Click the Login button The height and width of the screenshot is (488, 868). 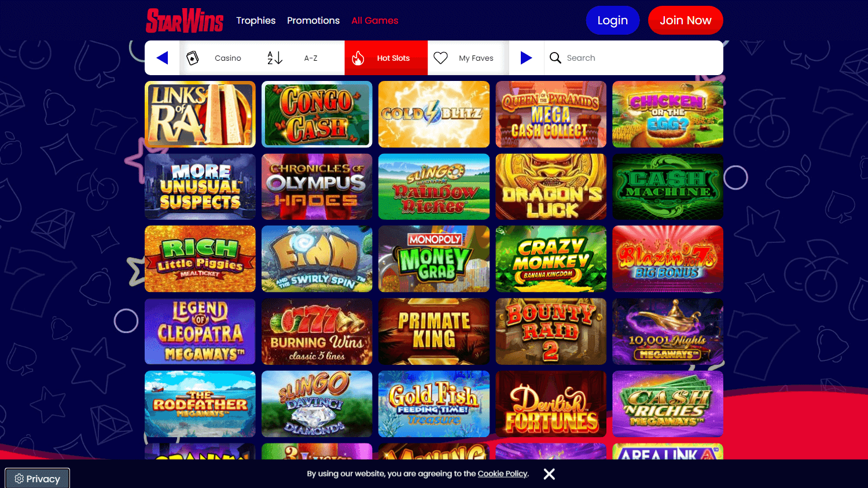click(613, 20)
